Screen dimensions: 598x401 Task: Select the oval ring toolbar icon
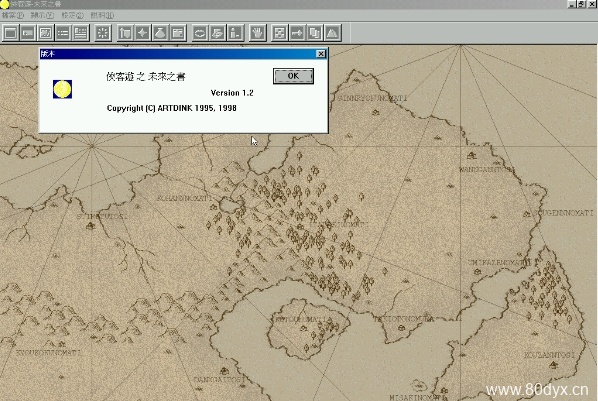point(199,33)
